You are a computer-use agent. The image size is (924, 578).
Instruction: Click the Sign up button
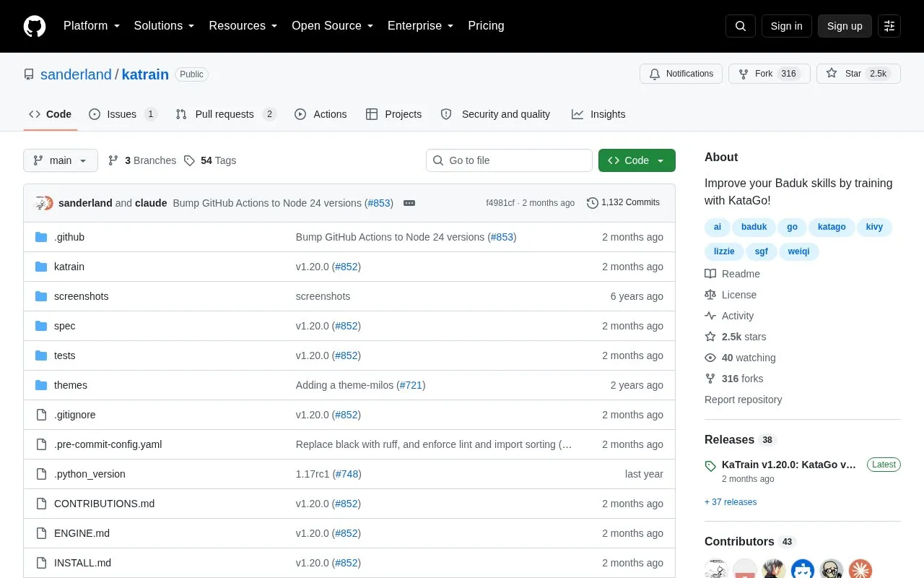click(845, 26)
